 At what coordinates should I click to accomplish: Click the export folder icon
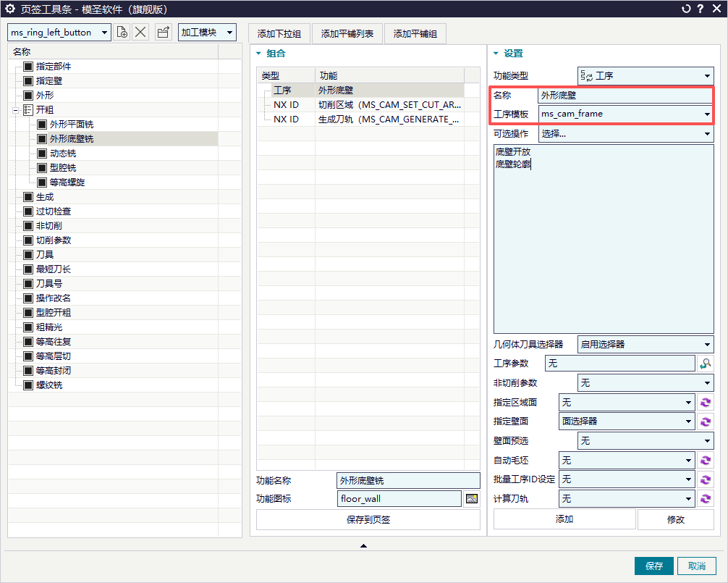tap(164, 32)
